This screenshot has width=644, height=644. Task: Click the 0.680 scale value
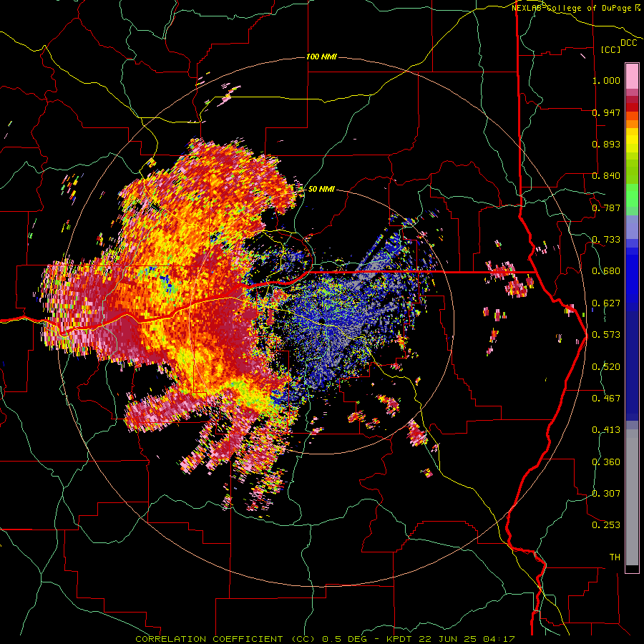606,271
